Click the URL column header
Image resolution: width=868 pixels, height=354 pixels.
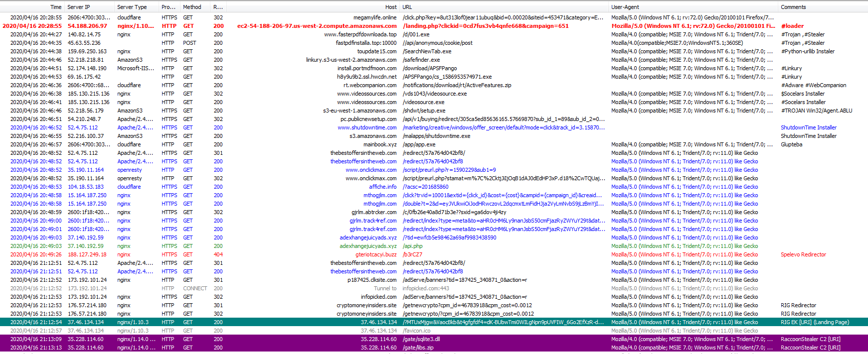coord(407,7)
